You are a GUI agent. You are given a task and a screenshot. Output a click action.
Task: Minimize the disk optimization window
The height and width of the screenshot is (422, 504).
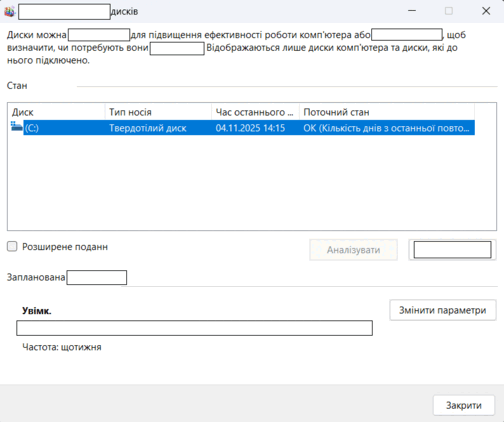[x=412, y=11]
